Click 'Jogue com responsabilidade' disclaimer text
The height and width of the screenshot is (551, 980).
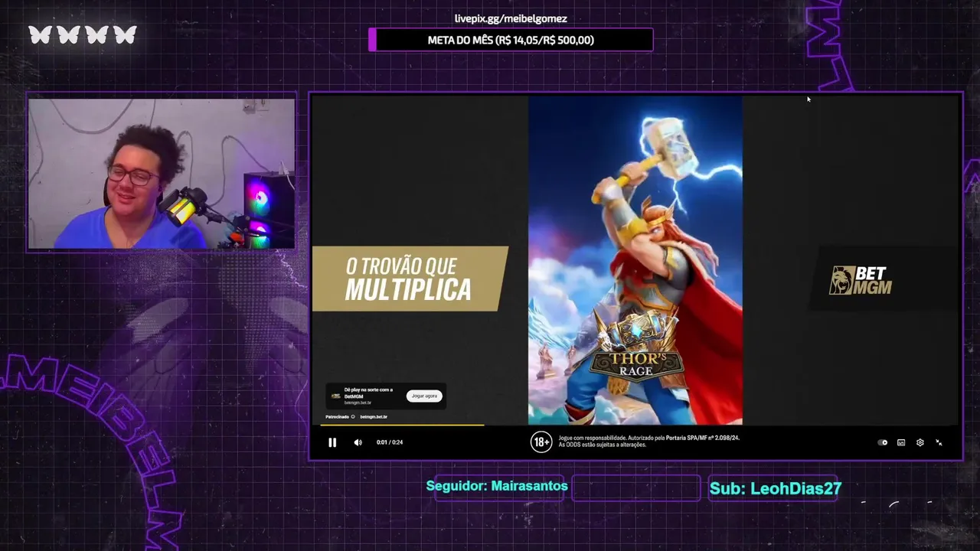[648, 442]
